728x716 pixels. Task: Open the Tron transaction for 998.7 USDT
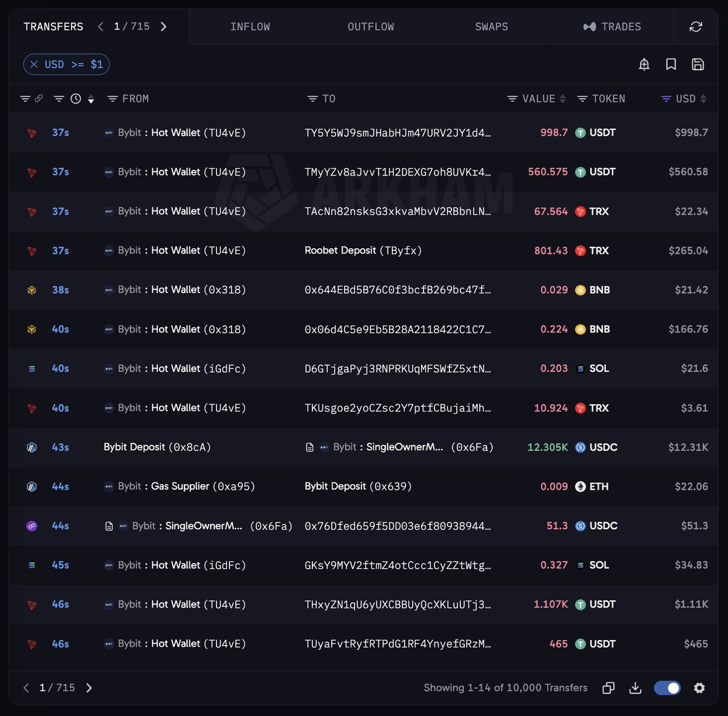click(x=32, y=133)
